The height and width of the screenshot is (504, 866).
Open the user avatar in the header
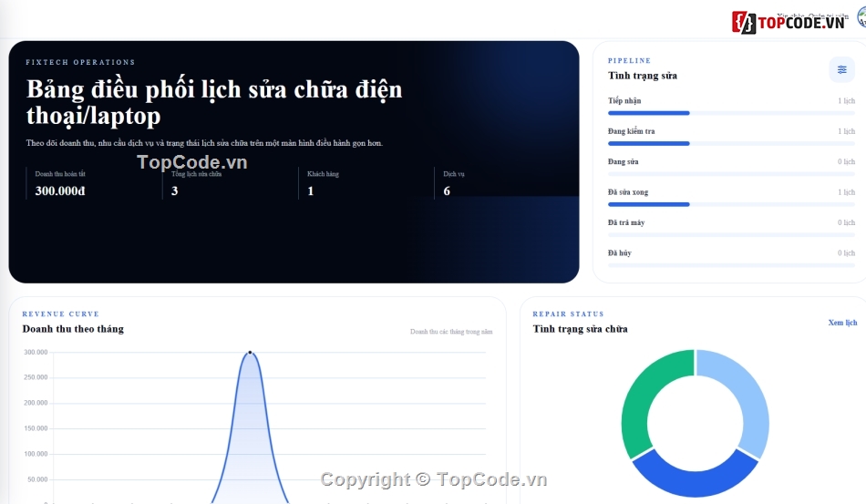[861, 17]
